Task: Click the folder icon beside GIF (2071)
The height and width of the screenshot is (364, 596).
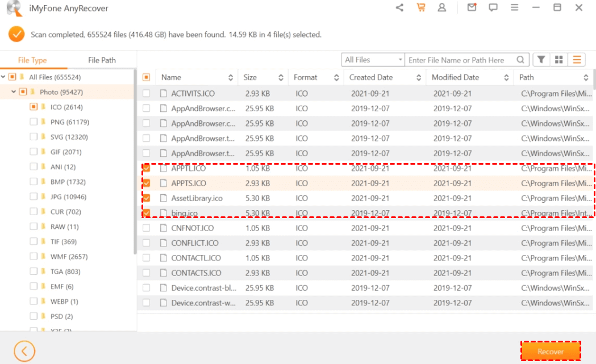Action: coord(43,152)
